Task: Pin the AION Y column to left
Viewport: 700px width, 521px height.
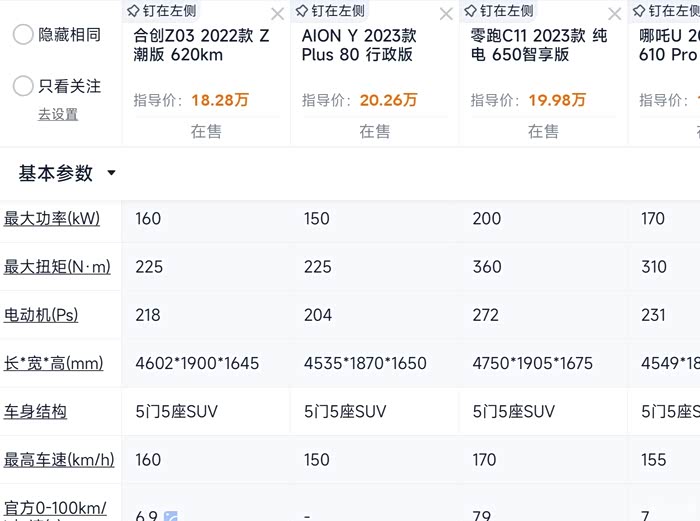Action: pos(331,11)
